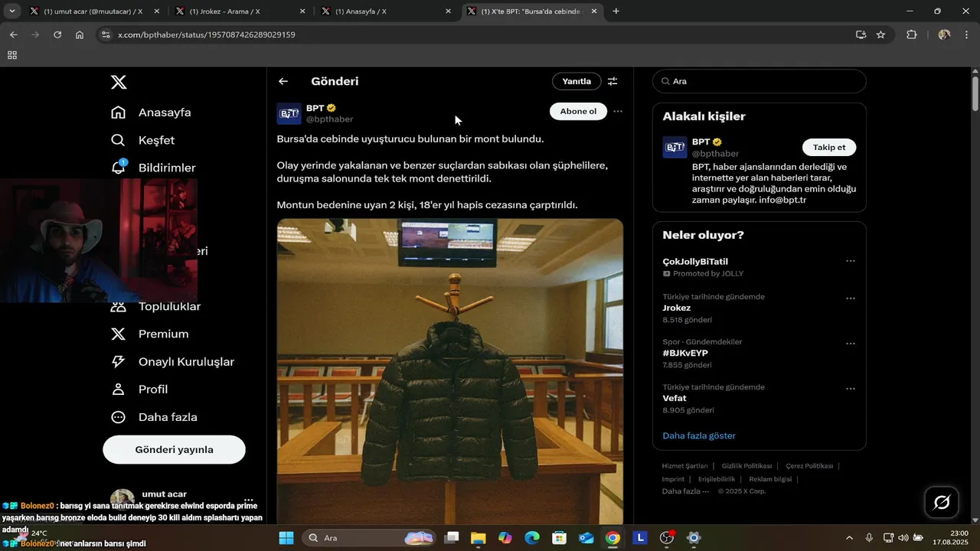Open @bpthaber handle in post header
The image size is (980, 551).
point(329,119)
